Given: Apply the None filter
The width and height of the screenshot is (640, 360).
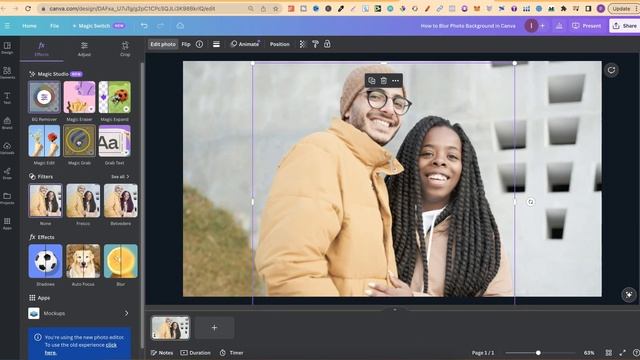Looking at the screenshot, I should (x=45, y=201).
